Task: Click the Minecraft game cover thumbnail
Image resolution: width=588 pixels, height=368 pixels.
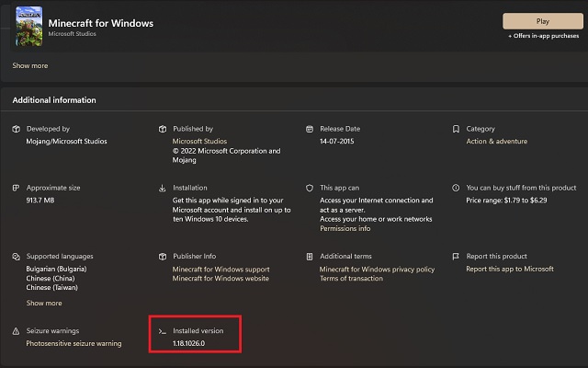Action: tap(28, 26)
